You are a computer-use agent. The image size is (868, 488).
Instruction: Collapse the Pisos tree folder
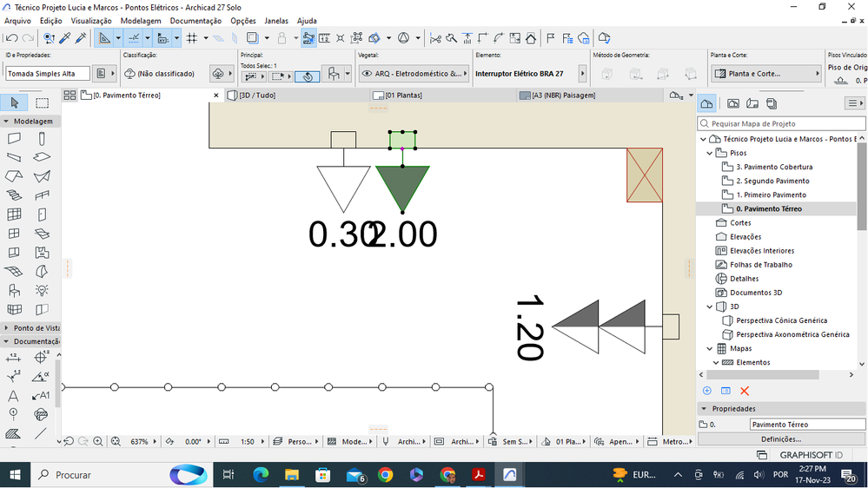tap(710, 154)
